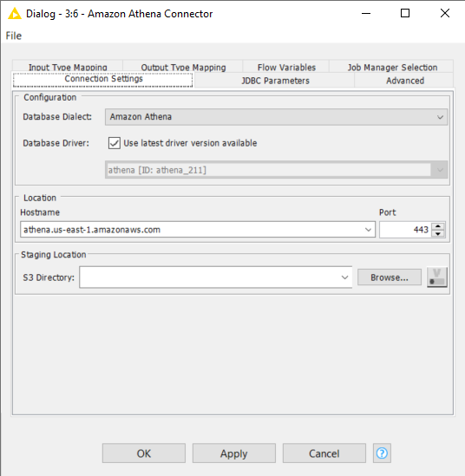The height and width of the screenshot is (476, 465).
Task: Click the Apply button
Action: 234,453
